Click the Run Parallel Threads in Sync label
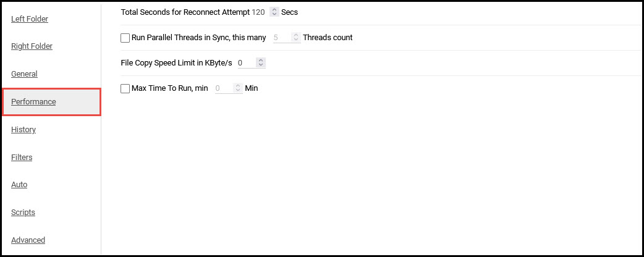 click(199, 38)
